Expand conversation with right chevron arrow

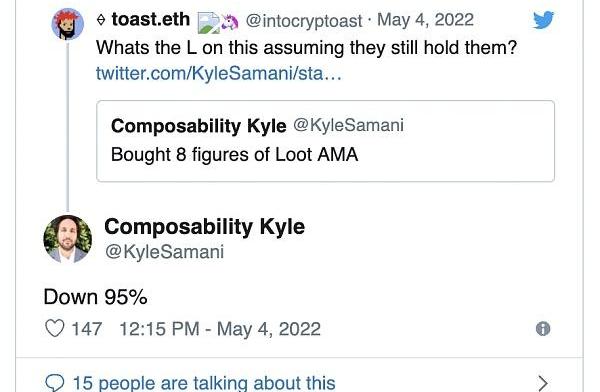(x=543, y=383)
